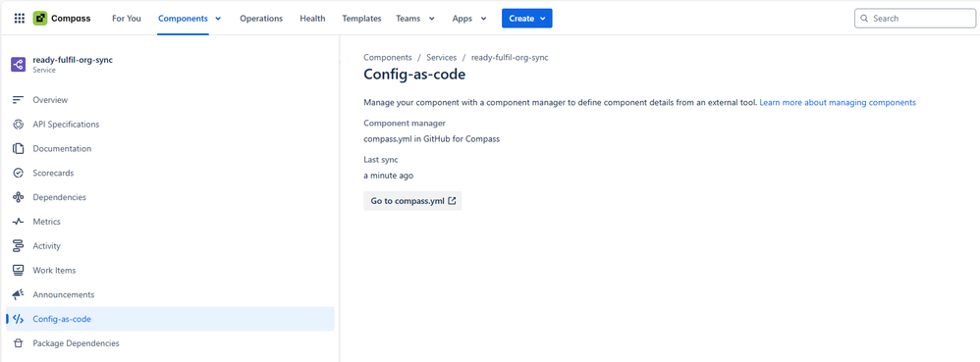This screenshot has width=980, height=362.
Task: Expand the Components dropdown chevron
Action: pos(218,19)
